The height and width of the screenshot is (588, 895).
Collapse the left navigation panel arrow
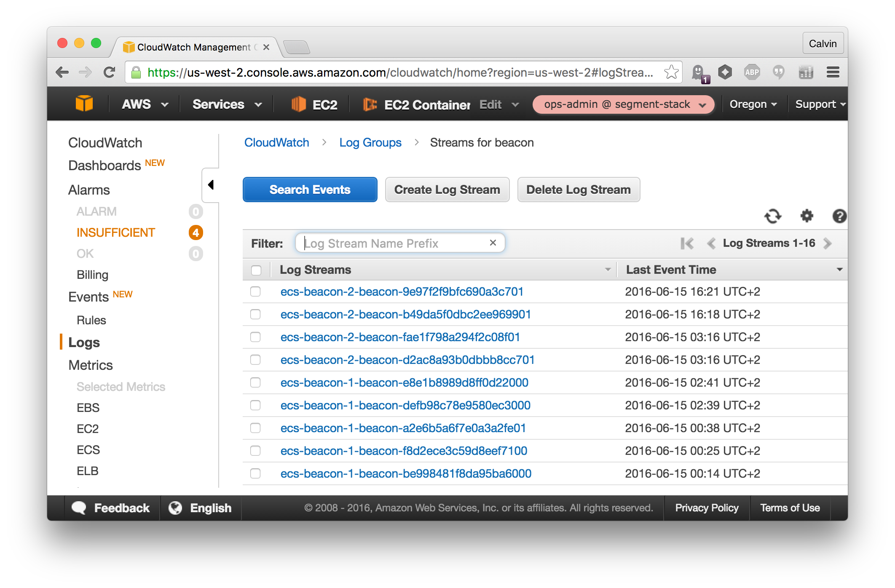tap(211, 185)
